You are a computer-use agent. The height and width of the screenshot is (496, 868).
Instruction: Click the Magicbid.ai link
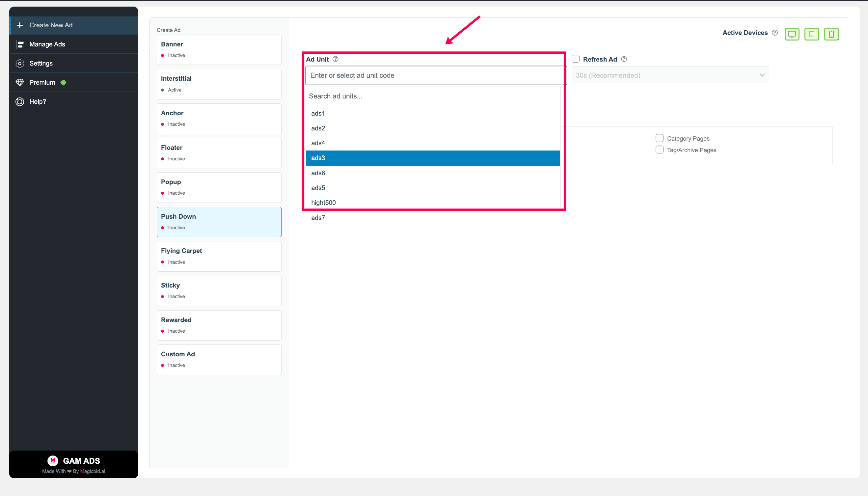pos(92,471)
